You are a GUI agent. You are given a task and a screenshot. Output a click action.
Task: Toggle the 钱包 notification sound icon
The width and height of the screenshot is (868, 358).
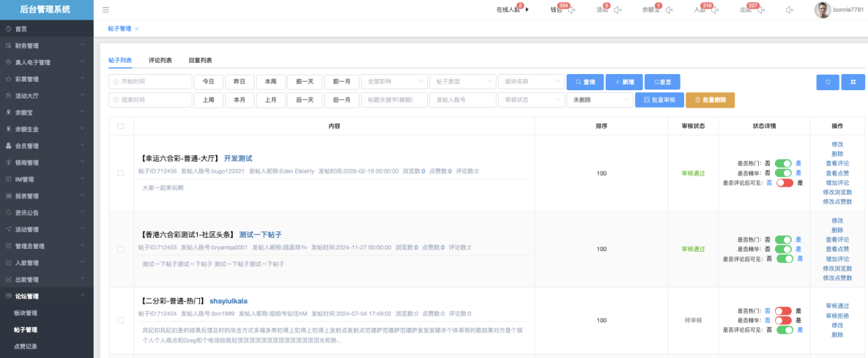[571, 10]
